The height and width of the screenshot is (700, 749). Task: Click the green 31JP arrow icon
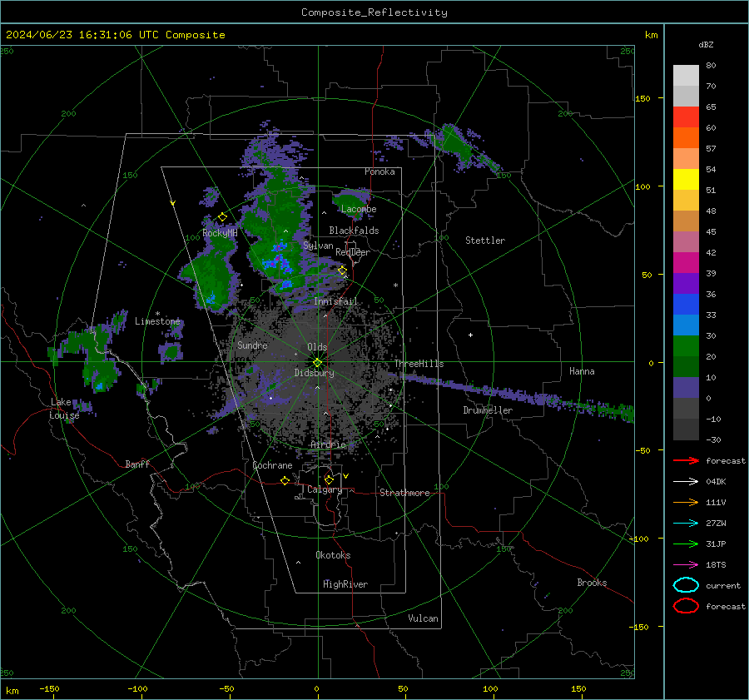tap(686, 544)
